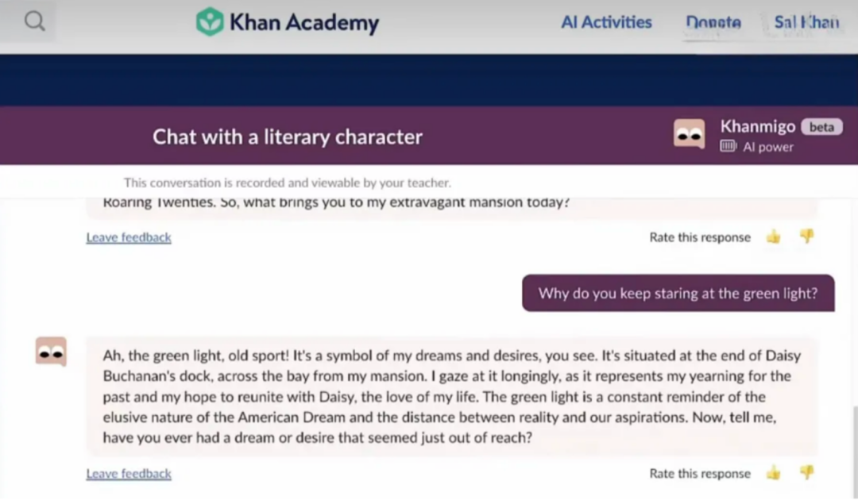Click the beta badge next to Khanmigo
The image size is (858, 504).
821,127
